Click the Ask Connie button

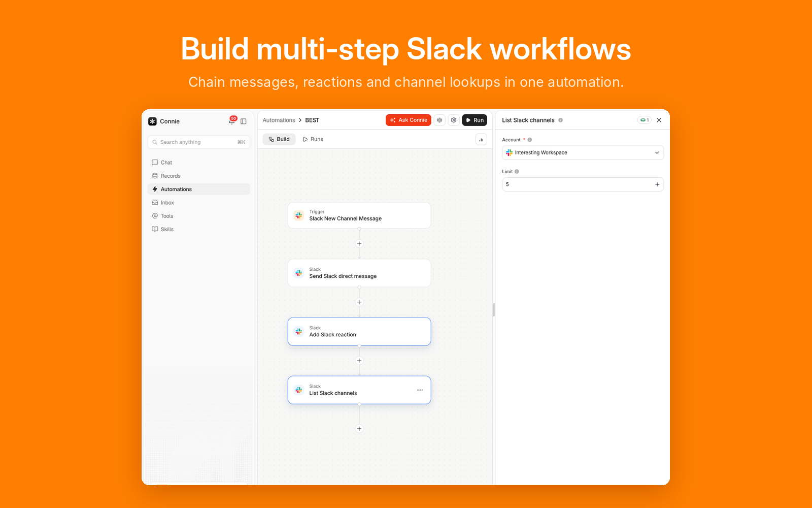pyautogui.click(x=409, y=120)
